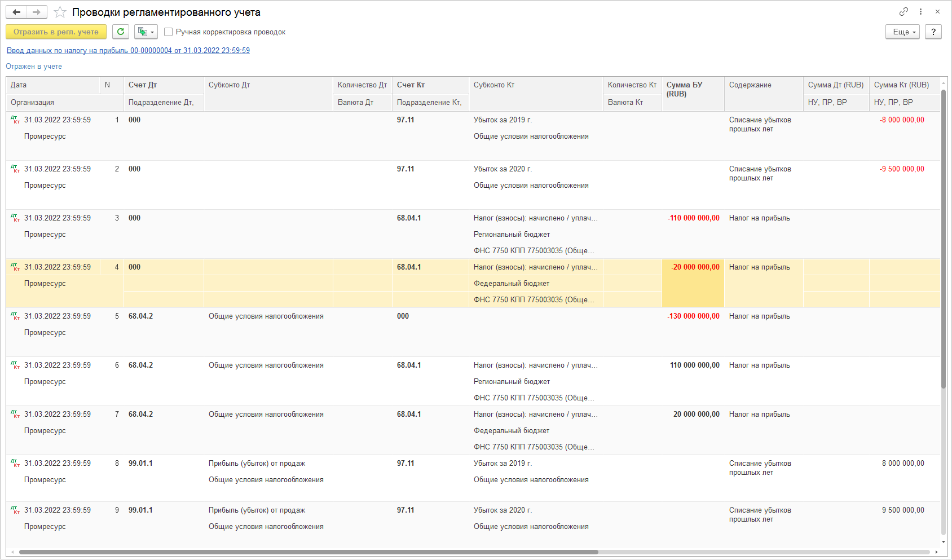Open the vertical three-dot options menu
The height and width of the screenshot is (560, 952).
(x=920, y=12)
